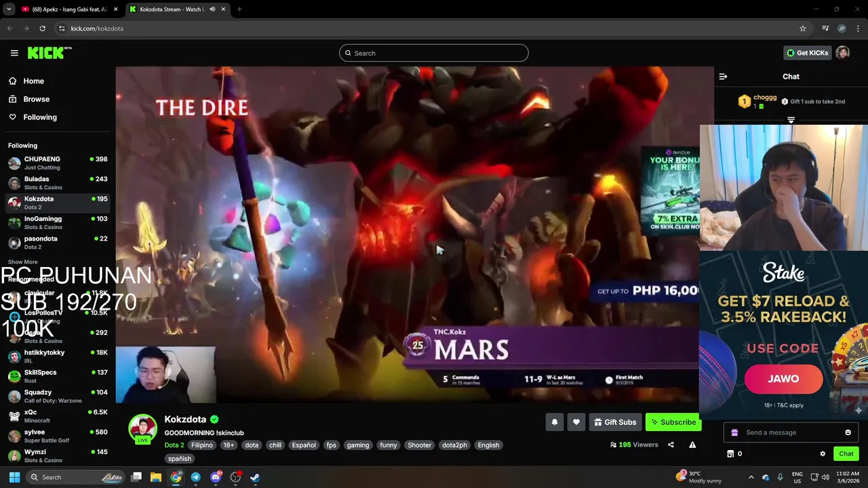
Task: Open Buladas channel from Following list
Action: coord(58,183)
